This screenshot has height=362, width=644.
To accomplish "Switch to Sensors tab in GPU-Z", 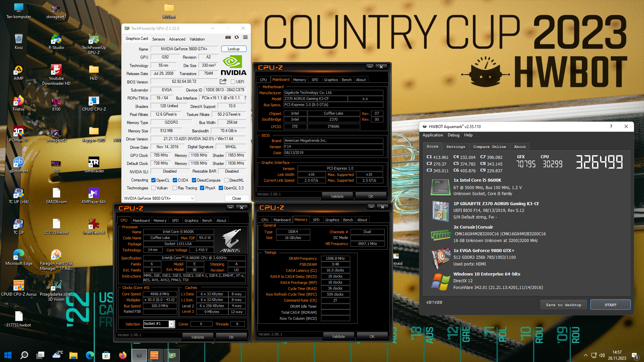I will 158,39.
